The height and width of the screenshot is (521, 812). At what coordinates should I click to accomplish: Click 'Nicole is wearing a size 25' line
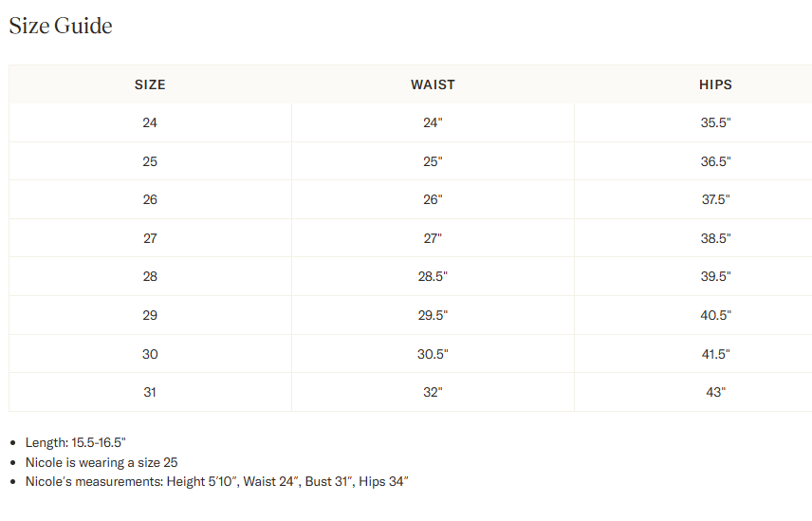pos(101,462)
